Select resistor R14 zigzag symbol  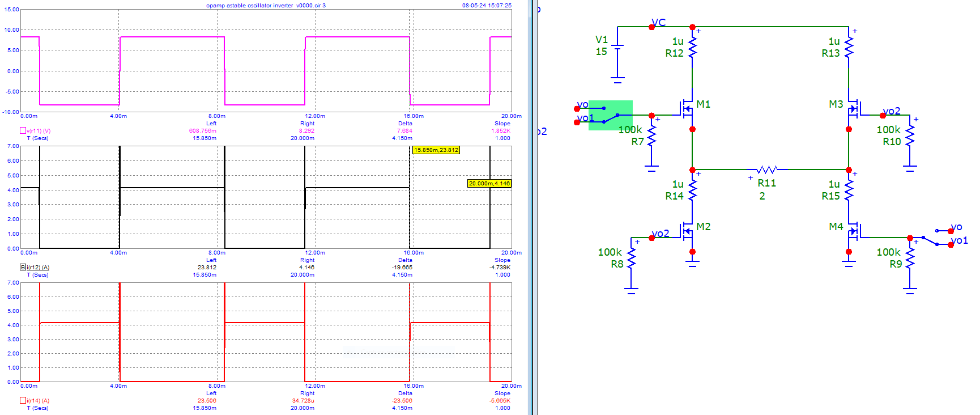[x=692, y=190]
